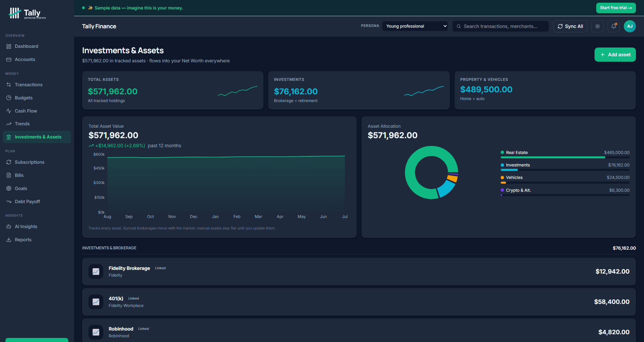Click the asset allocation donut chart
Screen dimensions: 644x342
point(431,173)
